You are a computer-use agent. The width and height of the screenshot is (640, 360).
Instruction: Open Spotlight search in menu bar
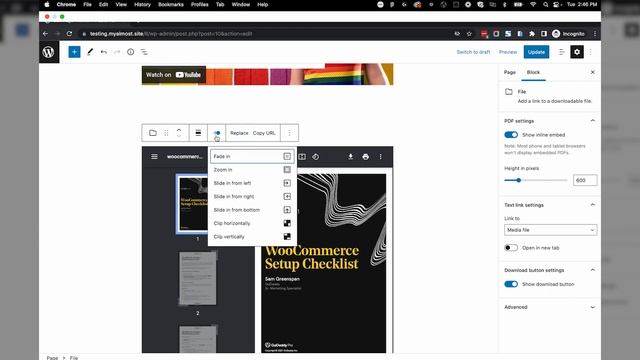(x=545, y=4)
